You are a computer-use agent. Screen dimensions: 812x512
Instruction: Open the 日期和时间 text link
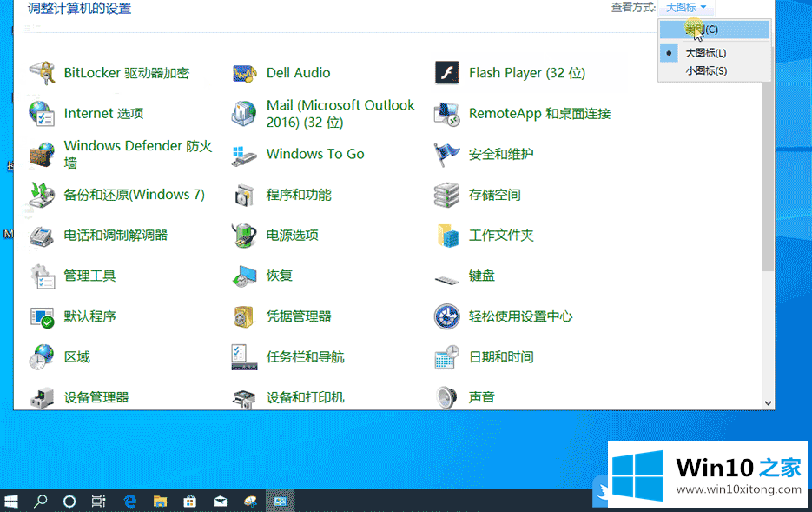click(x=501, y=357)
